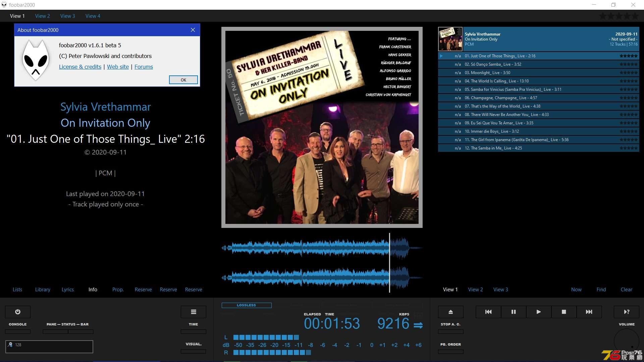Open the Library panel tab

click(43, 290)
